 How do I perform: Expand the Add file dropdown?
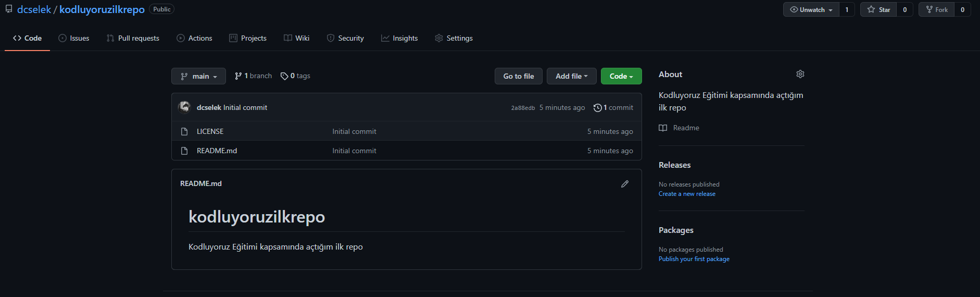coord(571,76)
